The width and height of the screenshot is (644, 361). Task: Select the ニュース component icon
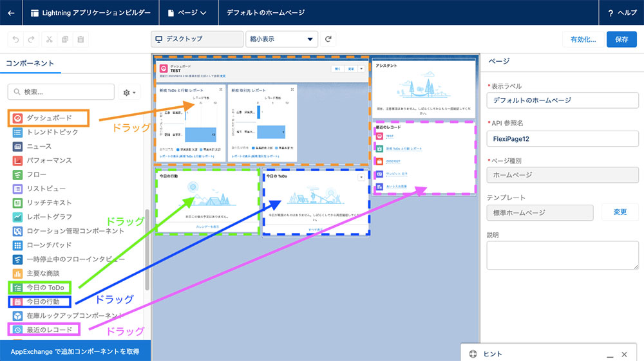click(x=17, y=147)
